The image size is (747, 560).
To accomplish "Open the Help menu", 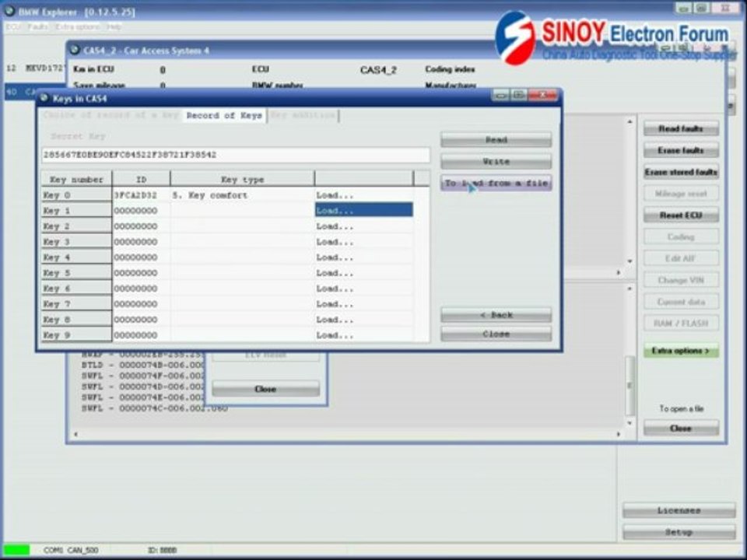I will pyautogui.click(x=114, y=27).
